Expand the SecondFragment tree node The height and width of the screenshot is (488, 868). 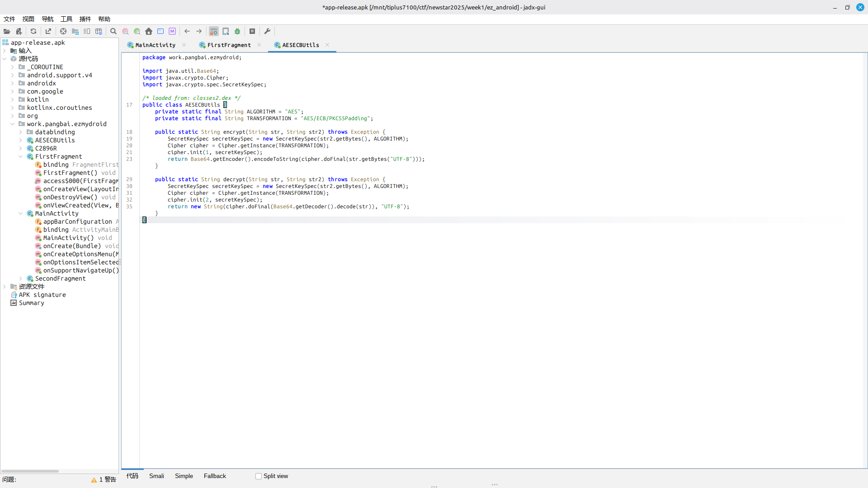(21, 278)
